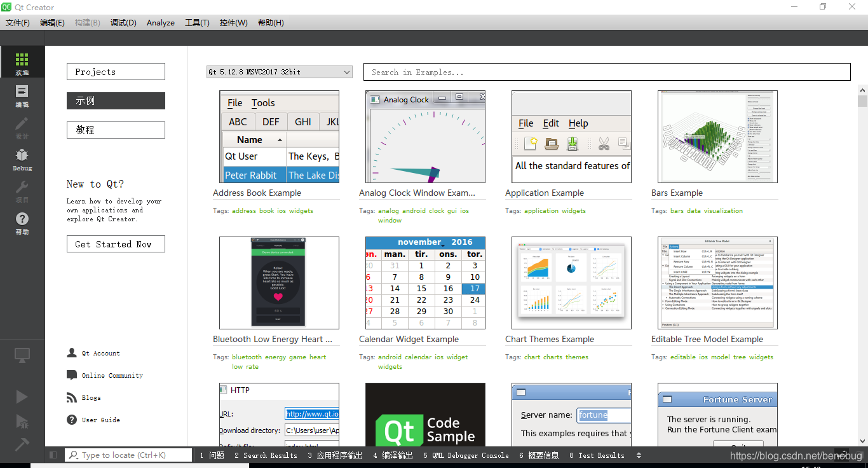This screenshot has height=468, width=868.
Task: Click the 'themes' tag link
Action: click(x=577, y=357)
